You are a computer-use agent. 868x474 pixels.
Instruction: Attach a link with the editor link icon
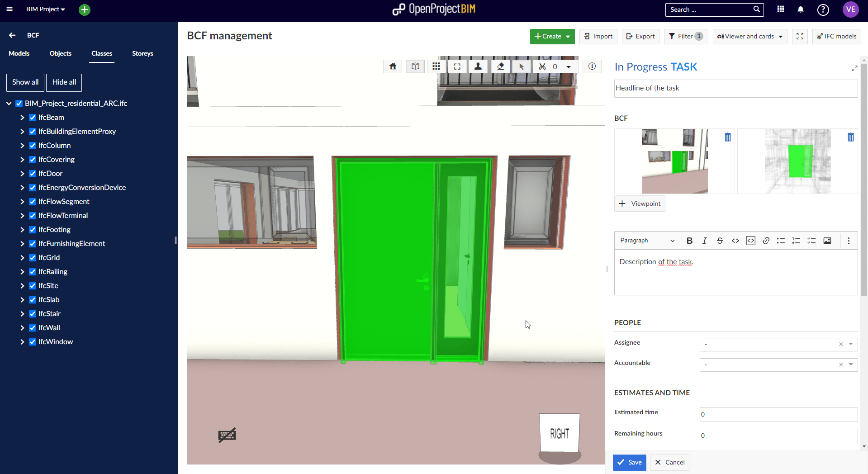coord(766,241)
